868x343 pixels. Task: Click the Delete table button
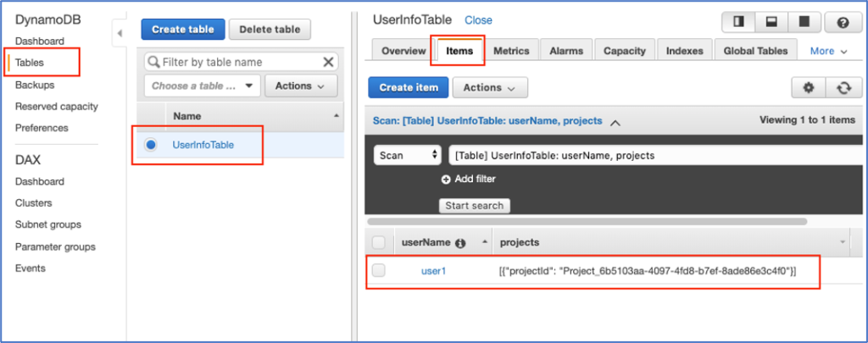tap(270, 30)
